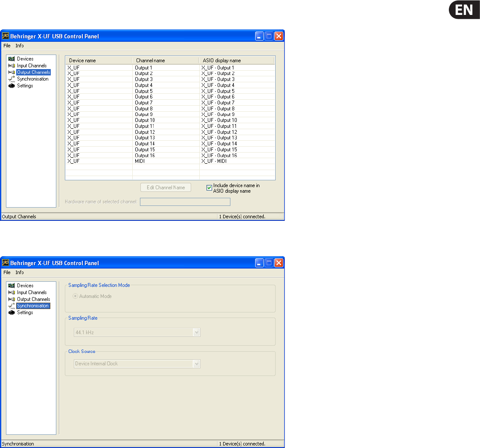Click Behringer app icon in top title bar
Image resolution: width=480 pixels, height=448 pixels.
tap(6, 36)
